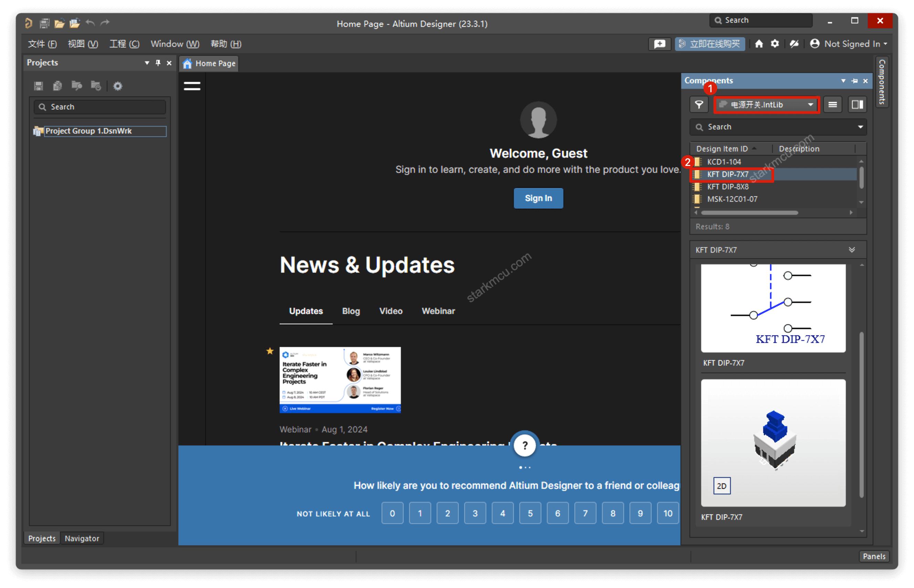Switch to the Webinar tab
Viewport: 914px width, 588px height.
tap(438, 311)
